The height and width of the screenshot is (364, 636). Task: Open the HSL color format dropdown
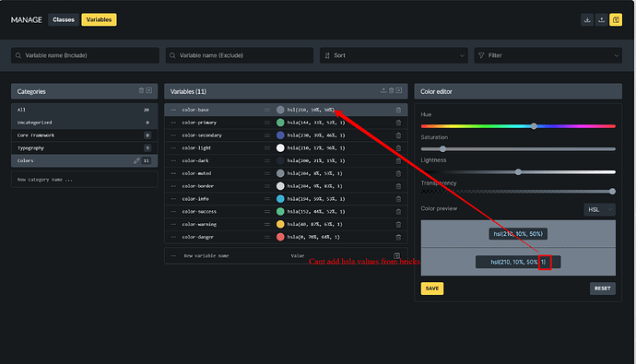point(599,209)
